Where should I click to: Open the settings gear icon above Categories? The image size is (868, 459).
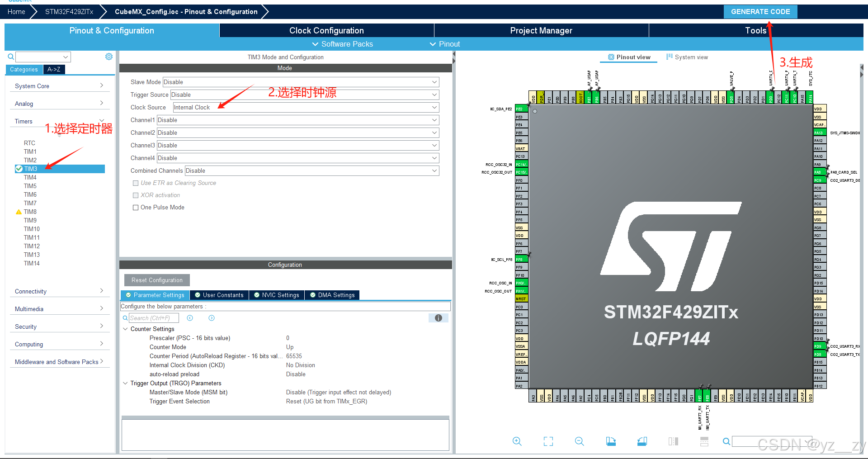coord(108,56)
